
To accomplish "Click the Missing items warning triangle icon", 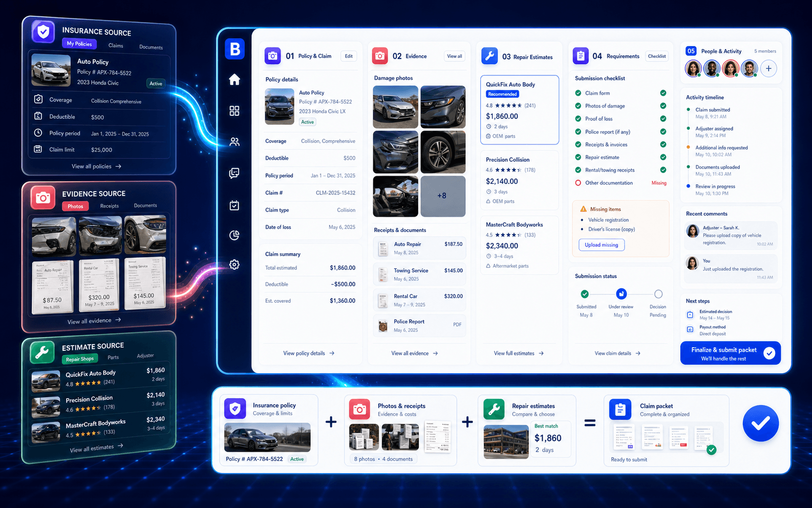I will (583, 209).
